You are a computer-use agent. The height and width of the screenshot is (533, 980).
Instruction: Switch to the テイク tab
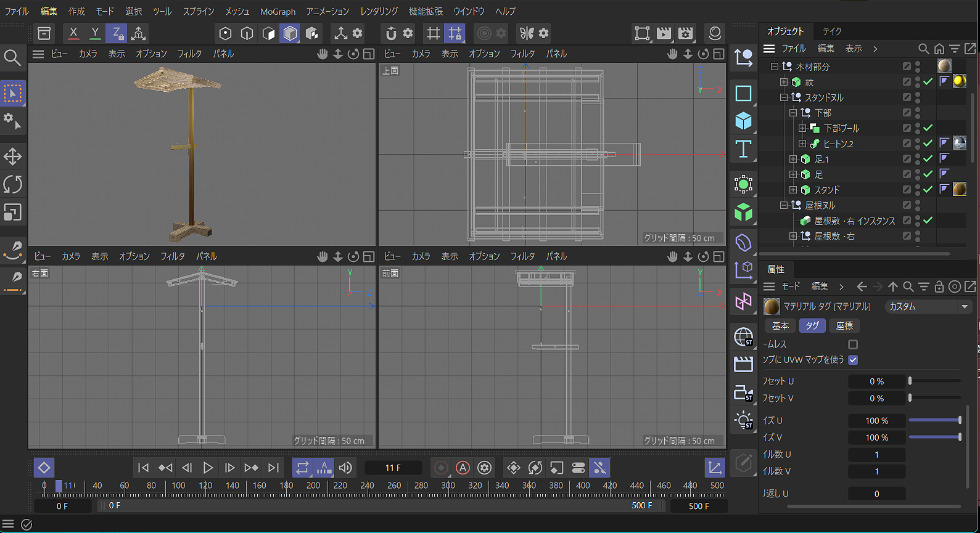click(x=832, y=31)
